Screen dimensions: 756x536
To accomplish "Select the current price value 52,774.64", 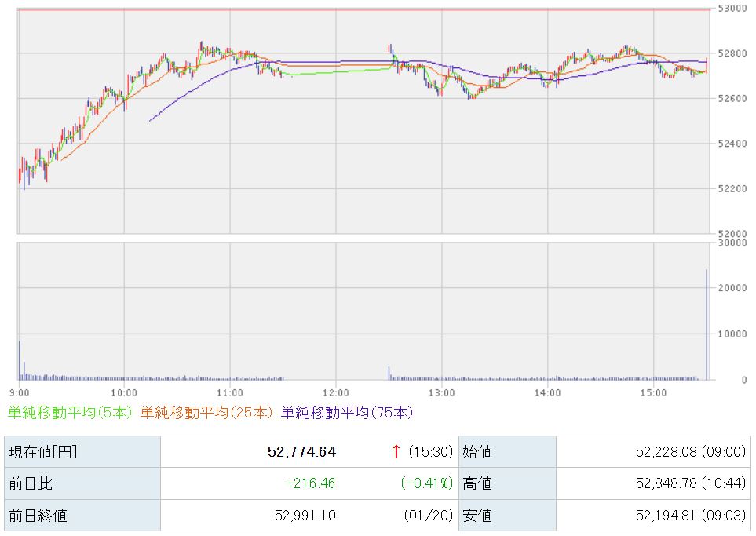I will [301, 451].
